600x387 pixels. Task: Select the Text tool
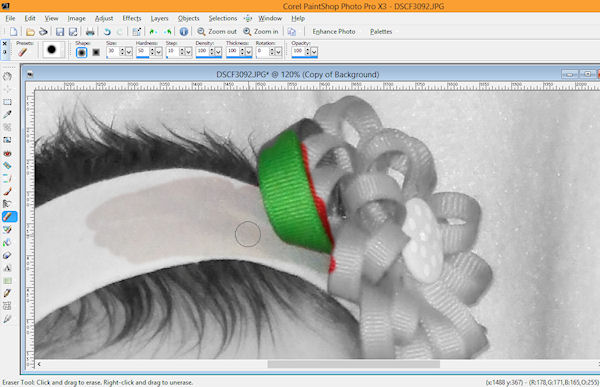pos(7,268)
